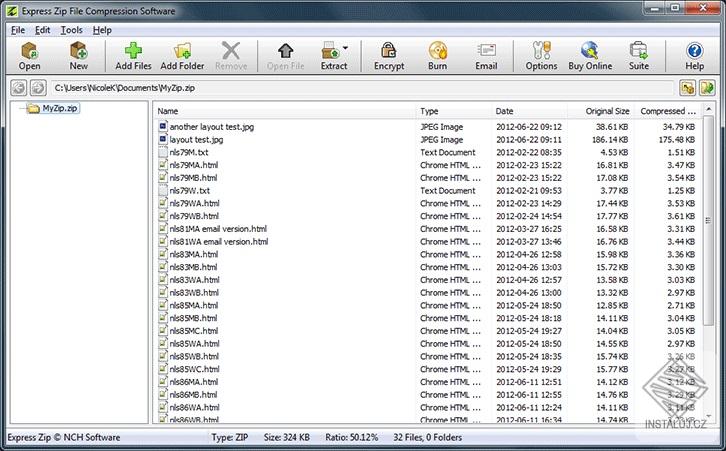Sort by the Date column header
726x451 pixels.
pos(530,111)
